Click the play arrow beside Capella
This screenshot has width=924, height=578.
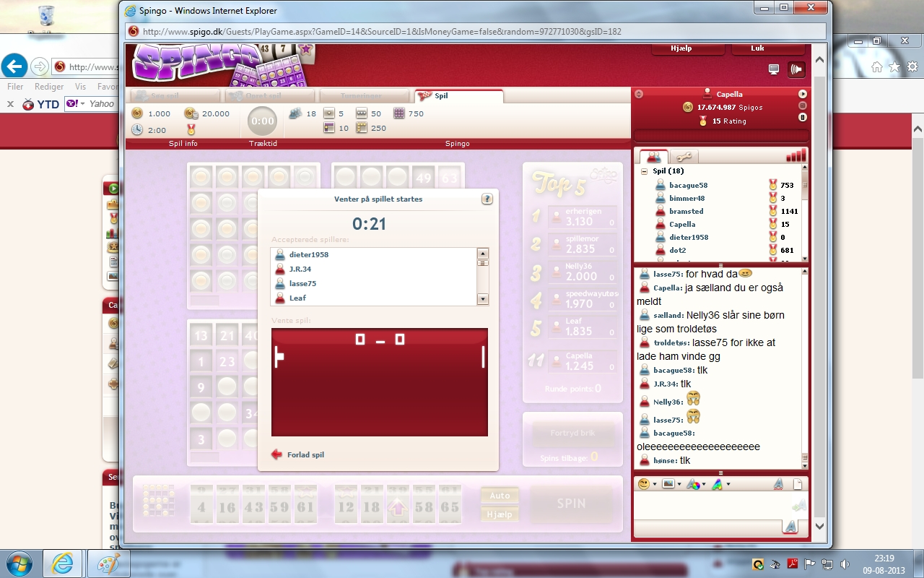tap(802, 94)
